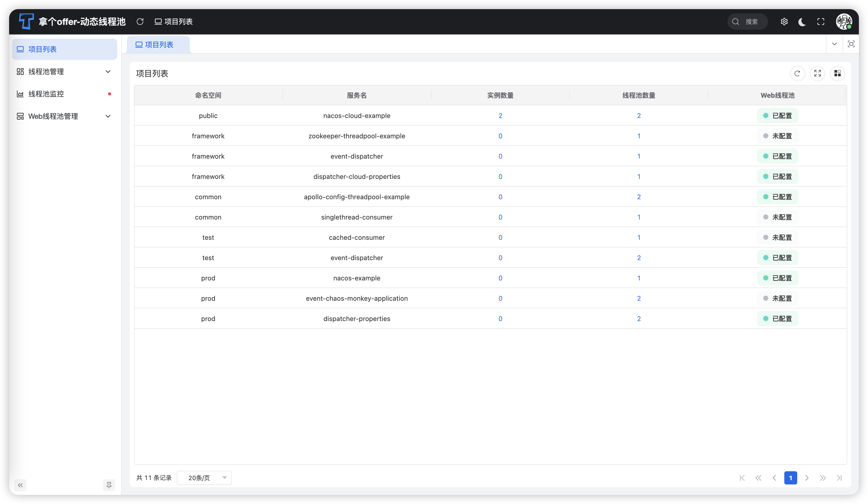
Task: Select the namespace cell public
Action: (x=208, y=116)
